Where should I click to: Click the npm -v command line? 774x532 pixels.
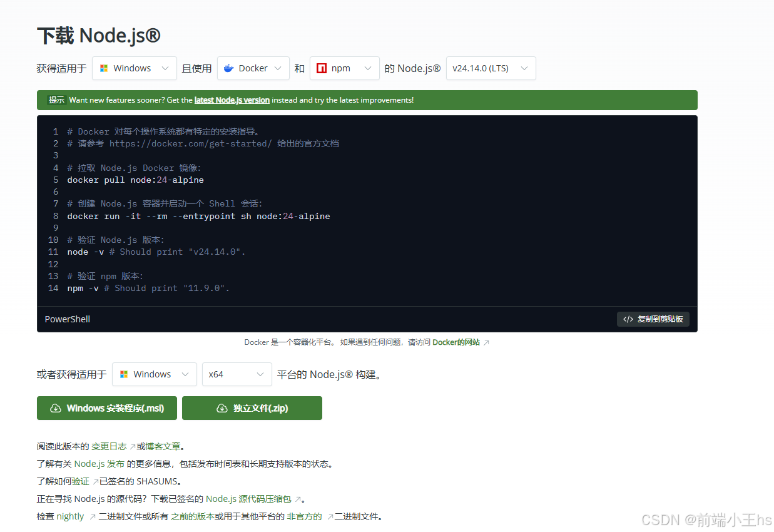[x=149, y=289]
